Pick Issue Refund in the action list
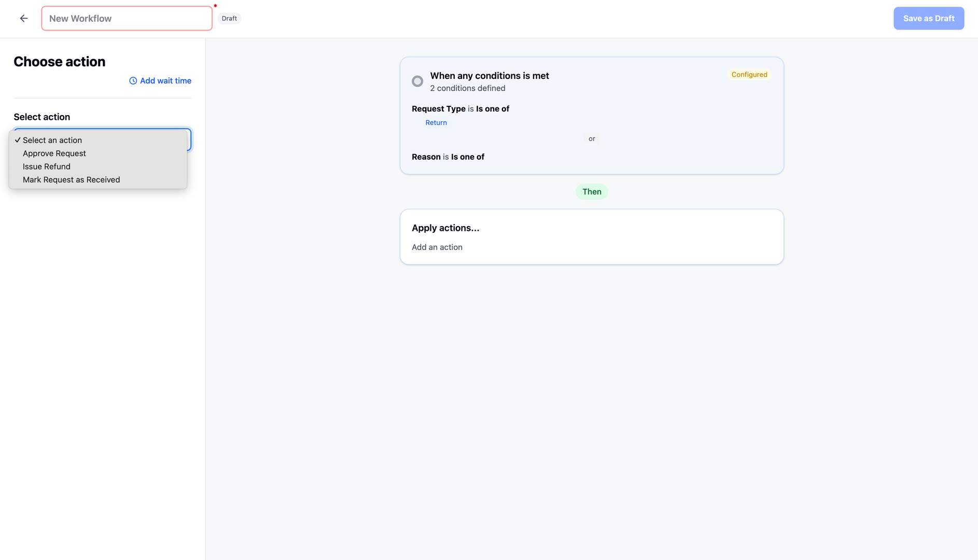The image size is (978, 560). pos(47,166)
